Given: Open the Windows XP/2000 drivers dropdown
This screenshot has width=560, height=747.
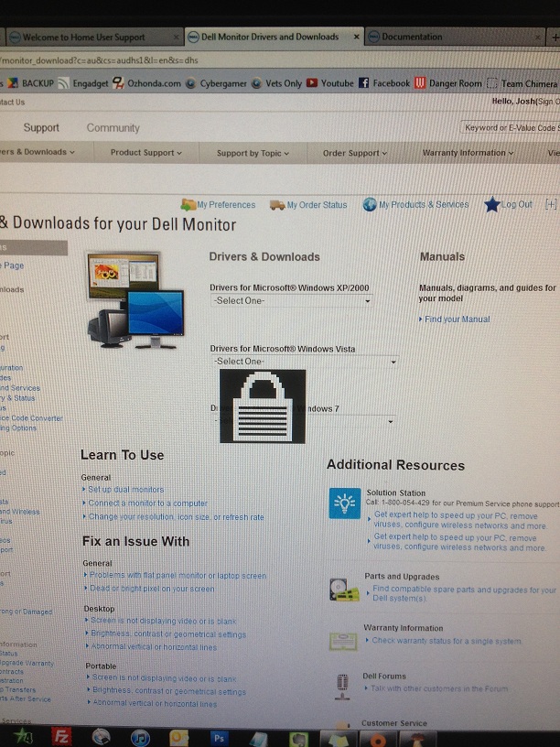Looking at the screenshot, I should pos(291,300).
